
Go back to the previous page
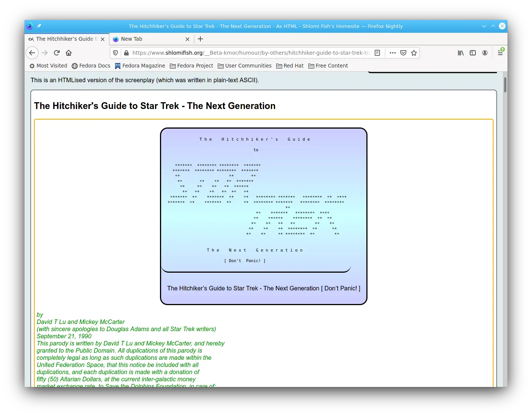coord(32,53)
